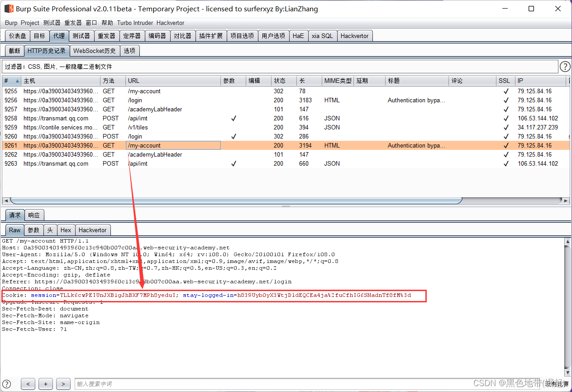Screen dimensions: 572x392
Task: Open the 请求 tab
Action: click(15, 215)
